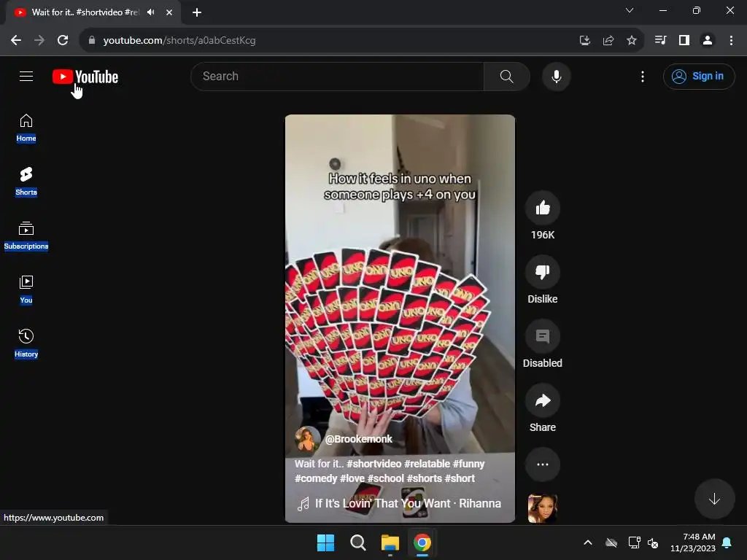Close the Wait for it.. tab
The width and height of the screenshot is (747, 560).
click(x=169, y=12)
